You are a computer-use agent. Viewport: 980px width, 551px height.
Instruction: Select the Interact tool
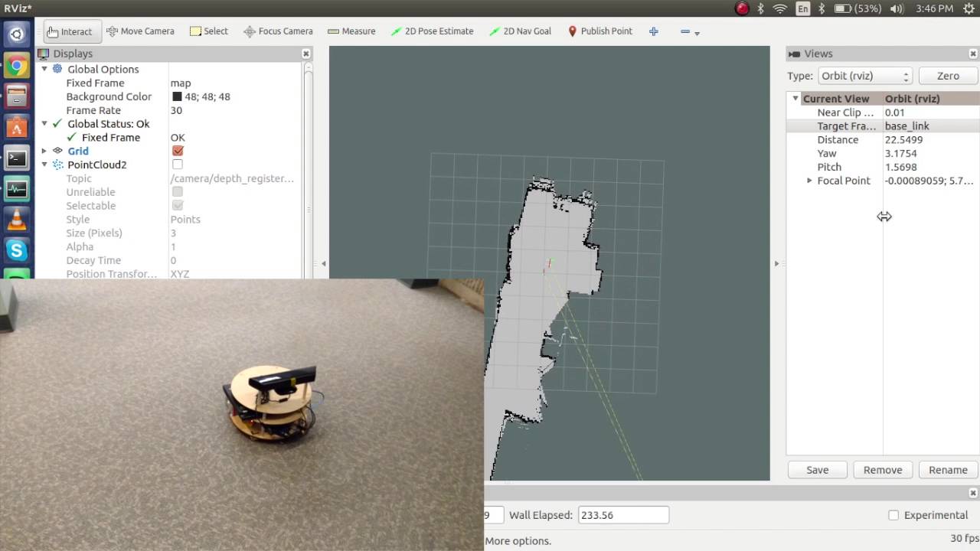click(71, 31)
